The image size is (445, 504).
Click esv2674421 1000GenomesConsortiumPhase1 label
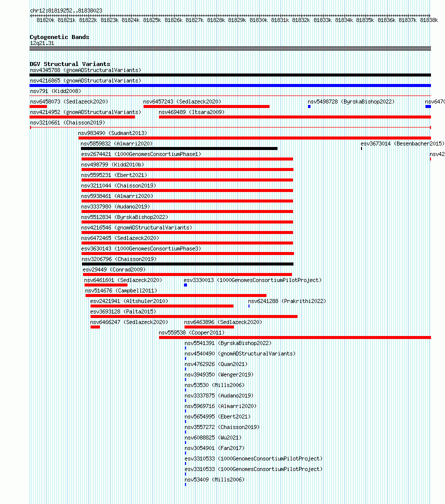pyautogui.click(x=141, y=154)
